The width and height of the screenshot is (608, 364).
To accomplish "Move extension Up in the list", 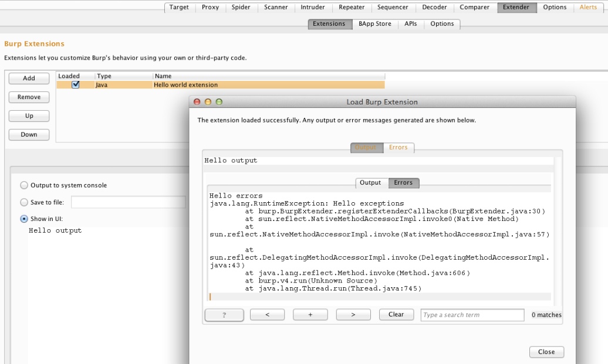I will point(29,116).
